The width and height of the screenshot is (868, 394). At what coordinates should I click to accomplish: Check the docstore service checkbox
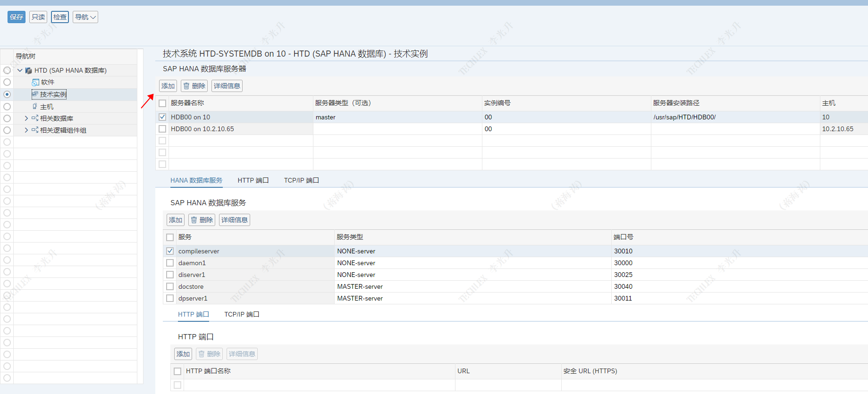click(x=170, y=286)
